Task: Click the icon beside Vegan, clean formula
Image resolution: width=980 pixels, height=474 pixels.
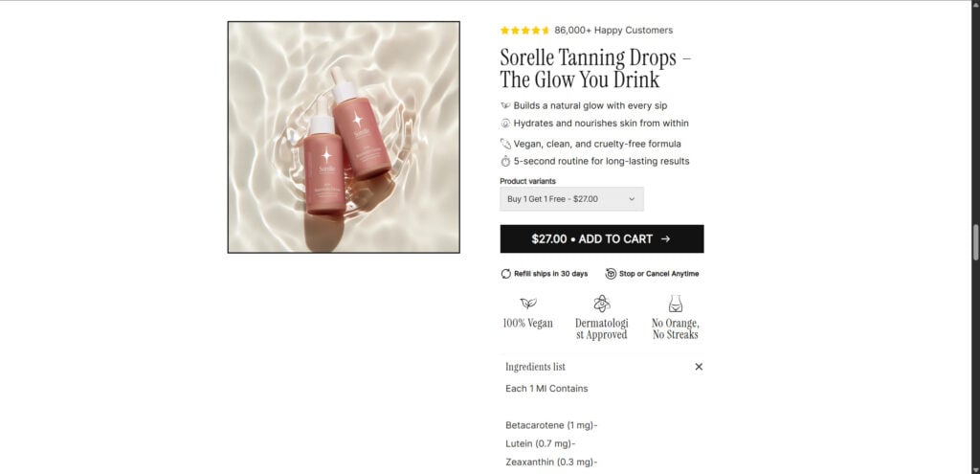Action: 505,144
